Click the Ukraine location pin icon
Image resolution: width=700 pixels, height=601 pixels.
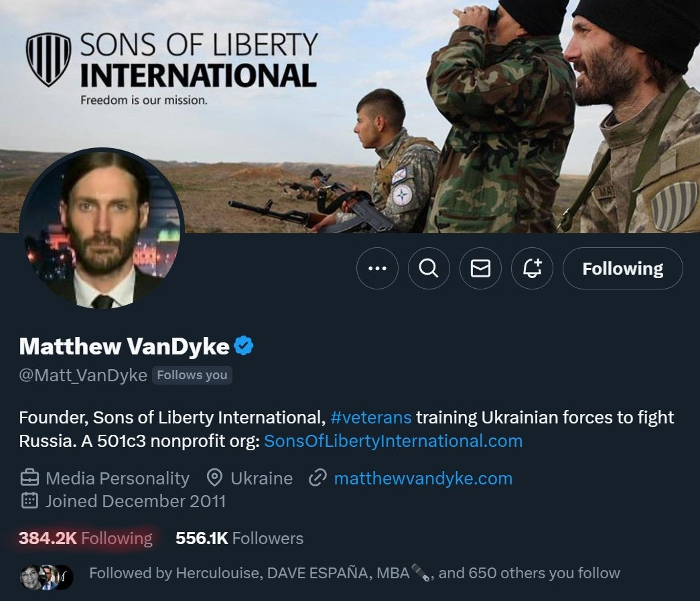(x=215, y=478)
